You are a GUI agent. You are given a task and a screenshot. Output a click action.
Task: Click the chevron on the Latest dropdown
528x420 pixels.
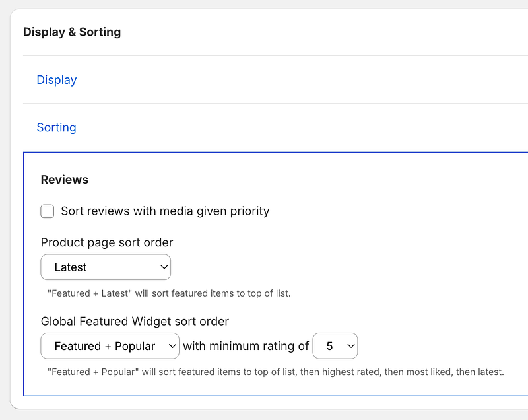pos(162,267)
